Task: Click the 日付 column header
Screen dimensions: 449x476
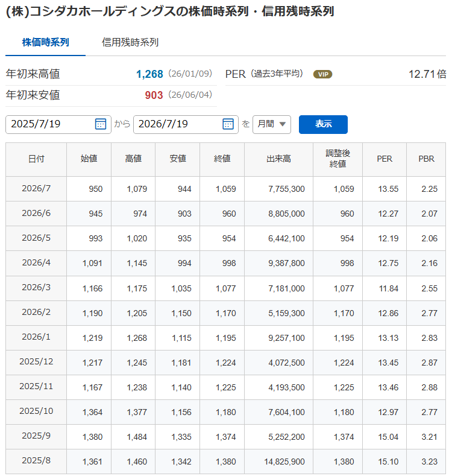Action: pyautogui.click(x=36, y=159)
